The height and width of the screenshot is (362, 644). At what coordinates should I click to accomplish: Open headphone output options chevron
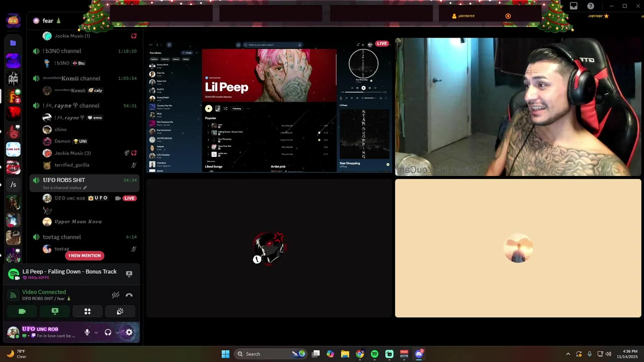117,332
